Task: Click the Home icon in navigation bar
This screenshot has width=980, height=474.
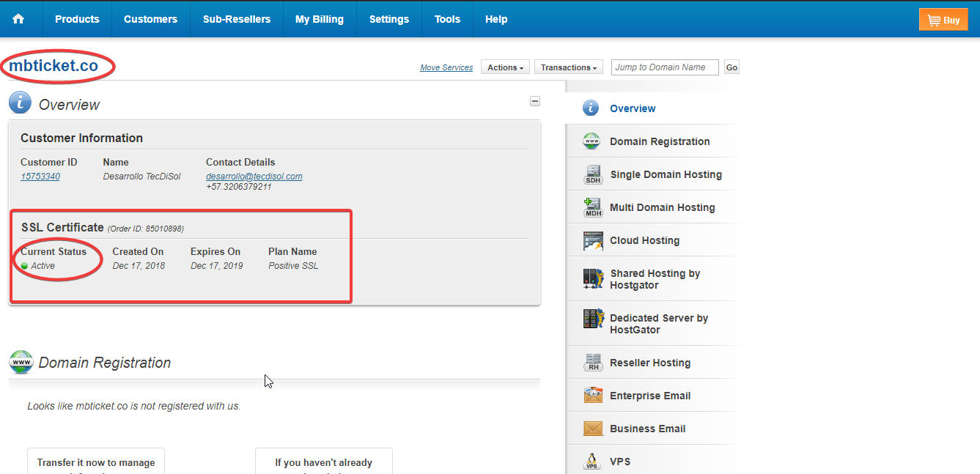Action: pos(18,19)
